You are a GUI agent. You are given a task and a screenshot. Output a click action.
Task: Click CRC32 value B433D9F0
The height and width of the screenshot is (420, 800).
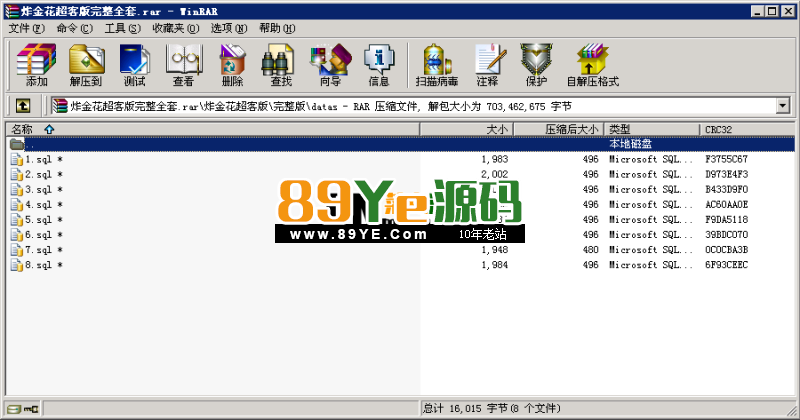(727, 189)
